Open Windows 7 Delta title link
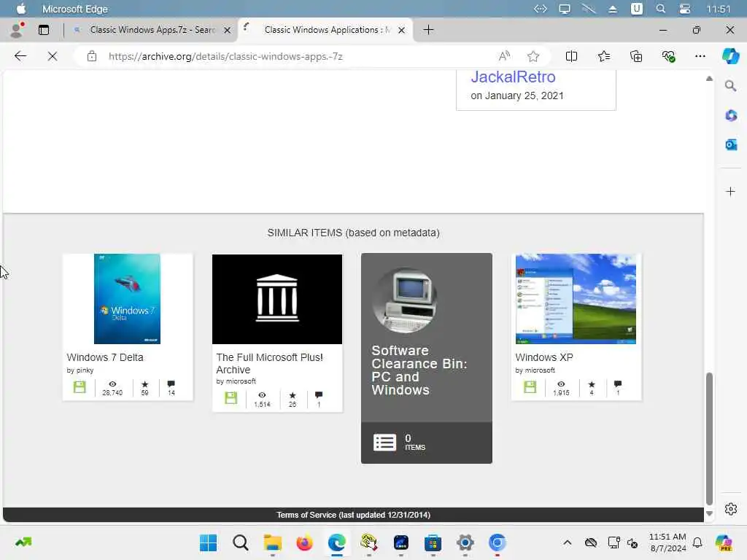Viewport: 747px width, 560px height. tap(105, 357)
